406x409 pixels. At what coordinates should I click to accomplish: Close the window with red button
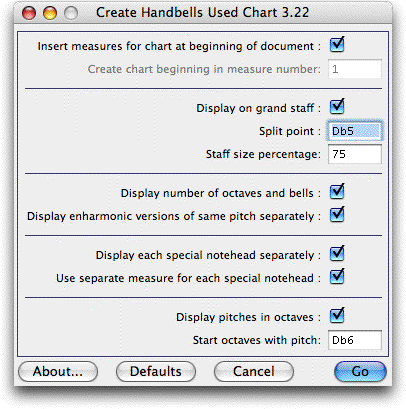pyautogui.click(x=29, y=13)
